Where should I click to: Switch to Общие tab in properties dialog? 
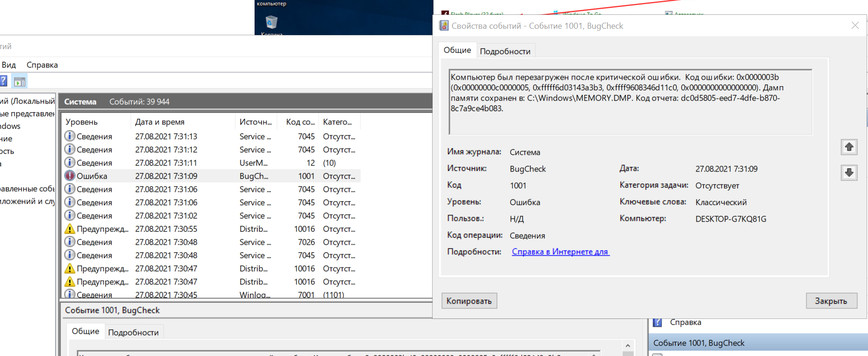pos(457,50)
